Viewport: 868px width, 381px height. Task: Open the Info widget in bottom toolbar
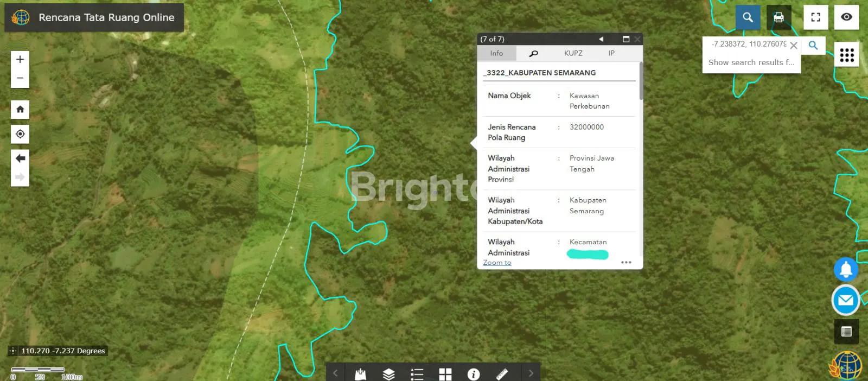click(x=474, y=374)
